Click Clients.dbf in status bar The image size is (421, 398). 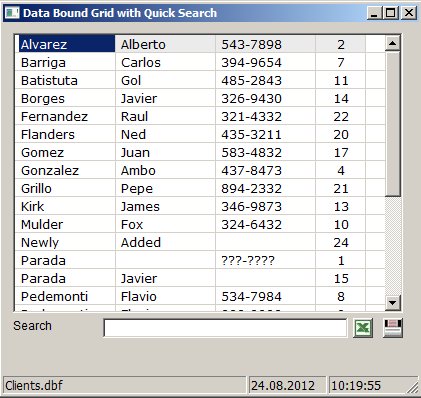point(34,385)
